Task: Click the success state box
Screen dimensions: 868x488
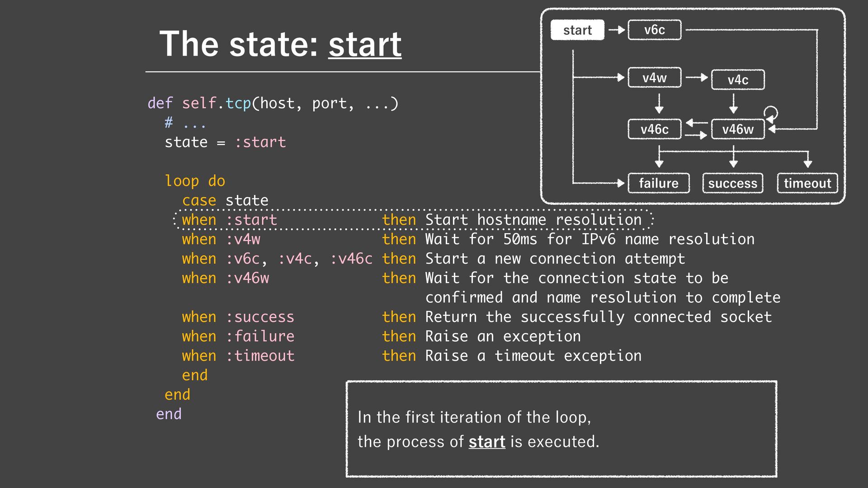Action: pyautogui.click(x=732, y=183)
